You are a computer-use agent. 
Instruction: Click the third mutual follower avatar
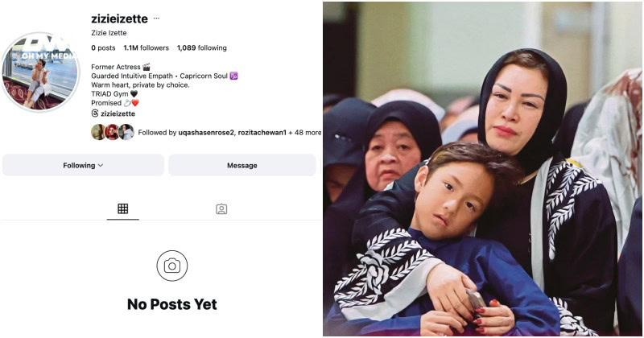126,132
